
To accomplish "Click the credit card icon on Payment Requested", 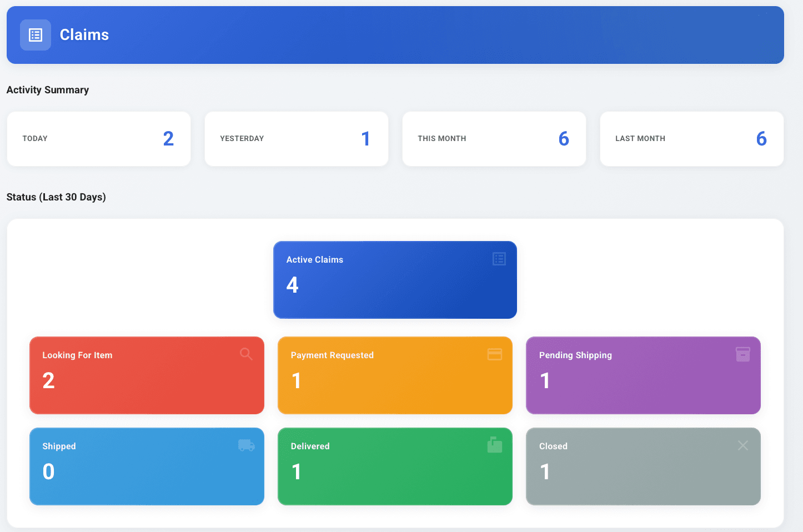I will click(x=495, y=354).
